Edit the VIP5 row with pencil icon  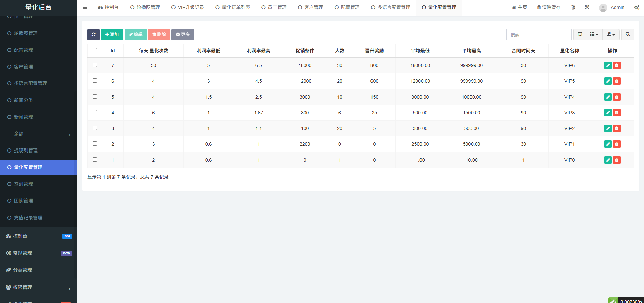pos(608,81)
